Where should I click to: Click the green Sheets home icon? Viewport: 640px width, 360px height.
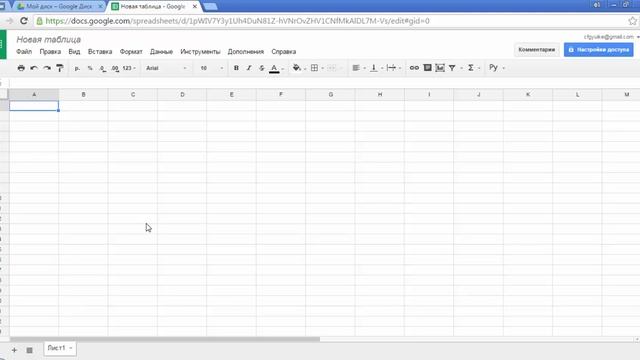point(3,44)
